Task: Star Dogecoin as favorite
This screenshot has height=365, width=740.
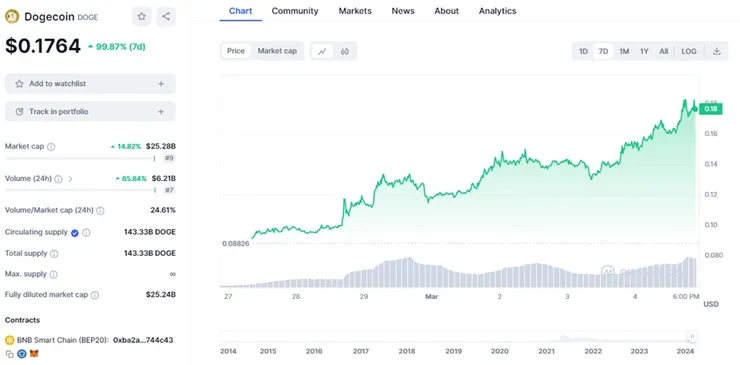Action: pyautogui.click(x=142, y=17)
